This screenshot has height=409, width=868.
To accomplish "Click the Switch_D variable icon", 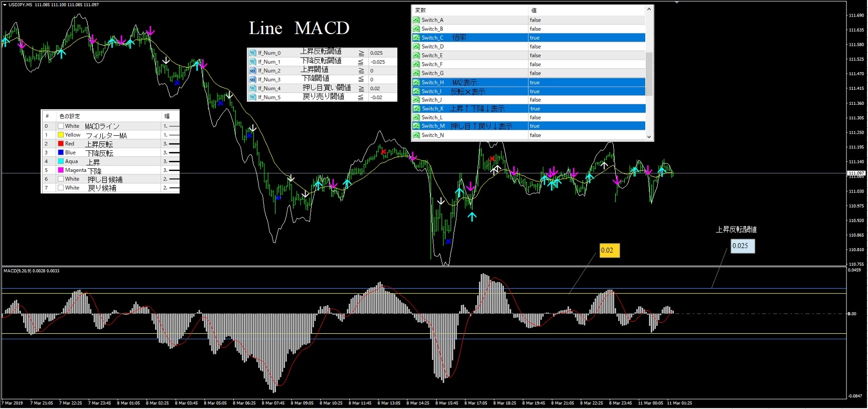I will (416, 47).
